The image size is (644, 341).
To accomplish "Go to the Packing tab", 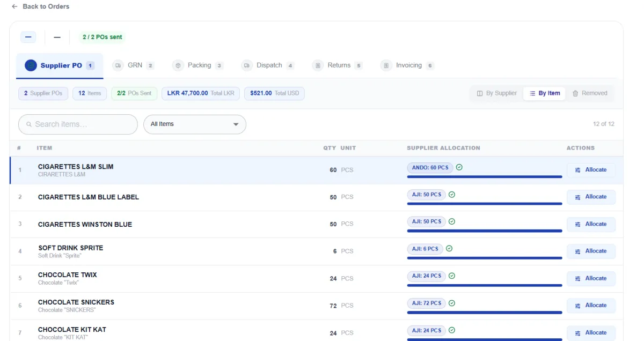I will pyautogui.click(x=197, y=65).
